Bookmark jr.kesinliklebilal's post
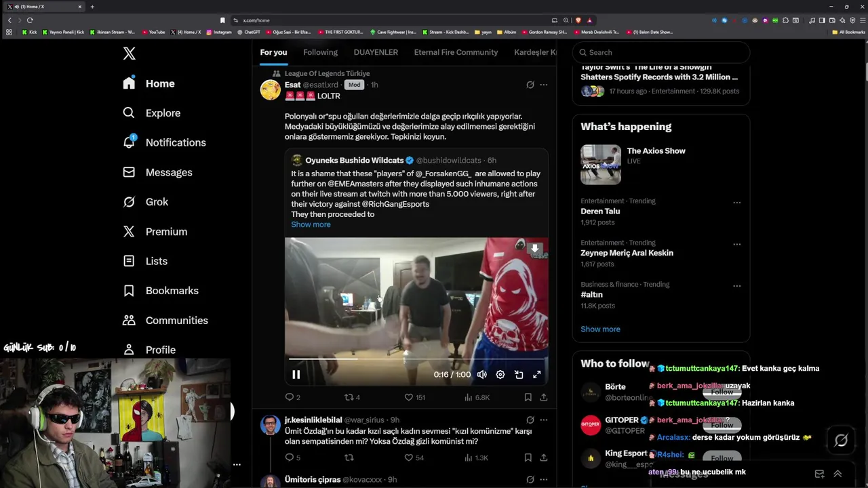Screen dimensions: 868x488 [528, 458]
